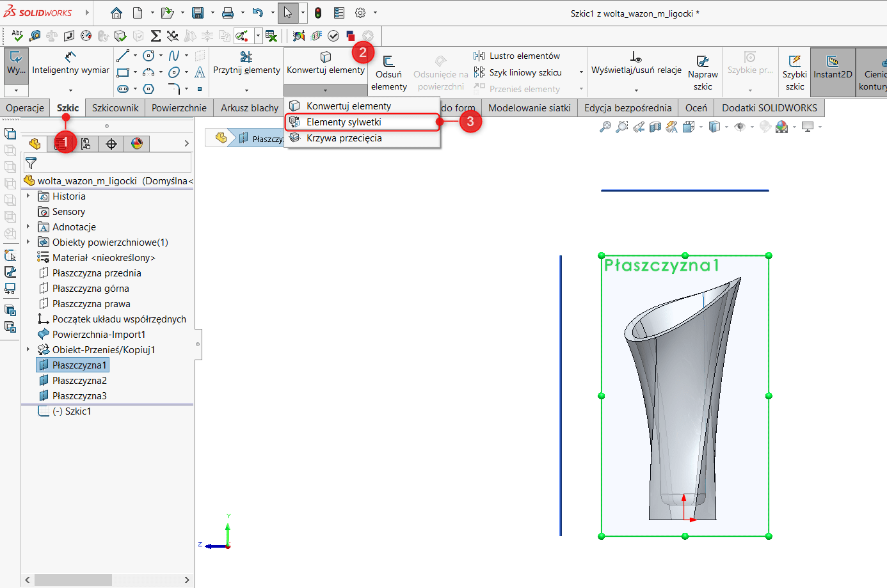Select Płaszczyzna2 in the feature tree

[x=81, y=380]
